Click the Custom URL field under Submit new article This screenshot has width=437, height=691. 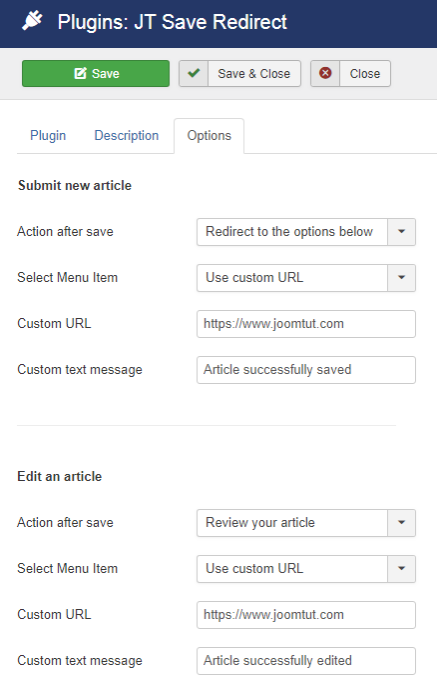pyautogui.click(x=306, y=324)
